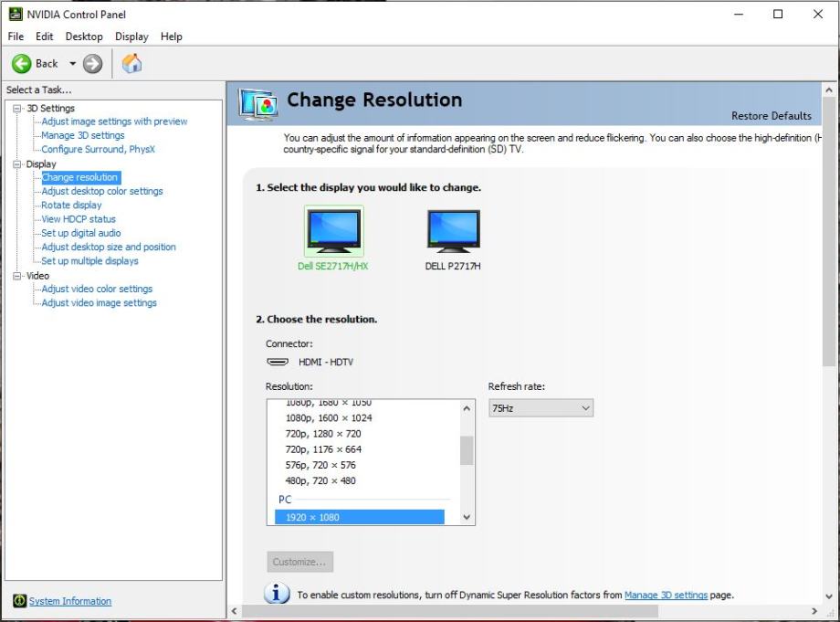Image resolution: width=840 pixels, height=622 pixels.
Task: Choose 720p, 1280 × 720 resolution
Action: 323,434
